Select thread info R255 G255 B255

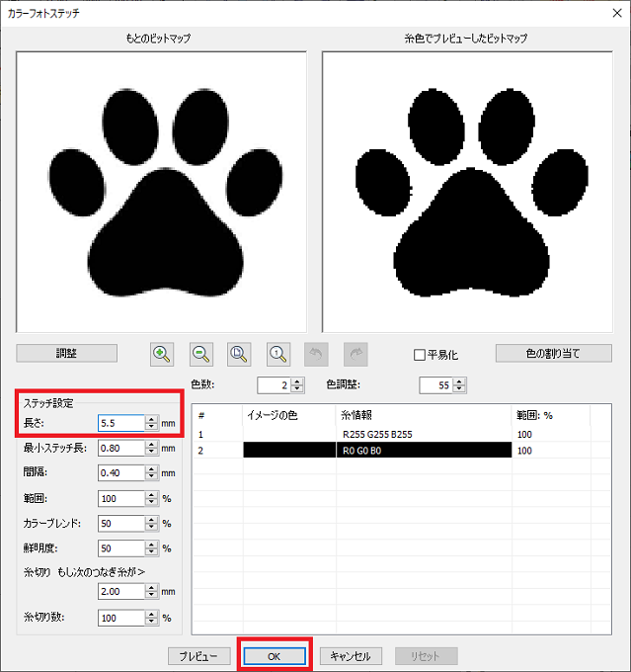point(377,434)
